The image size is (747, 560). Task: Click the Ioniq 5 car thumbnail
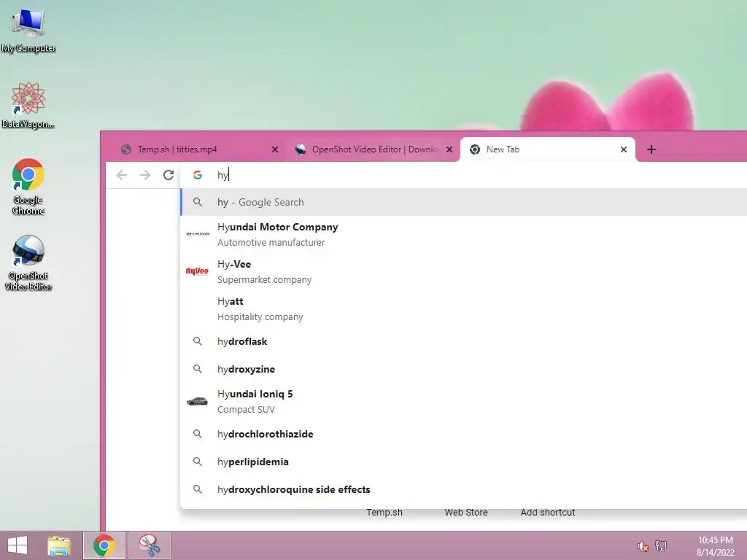pos(197,402)
